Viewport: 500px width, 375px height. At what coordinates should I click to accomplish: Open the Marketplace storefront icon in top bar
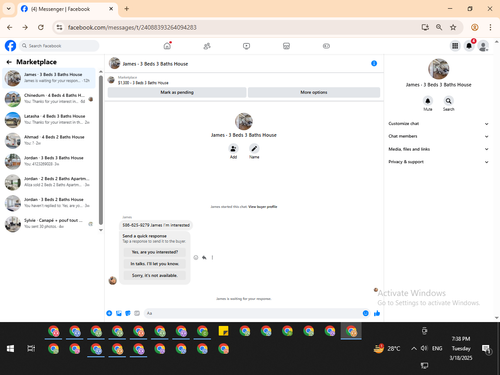pyautogui.click(x=286, y=46)
